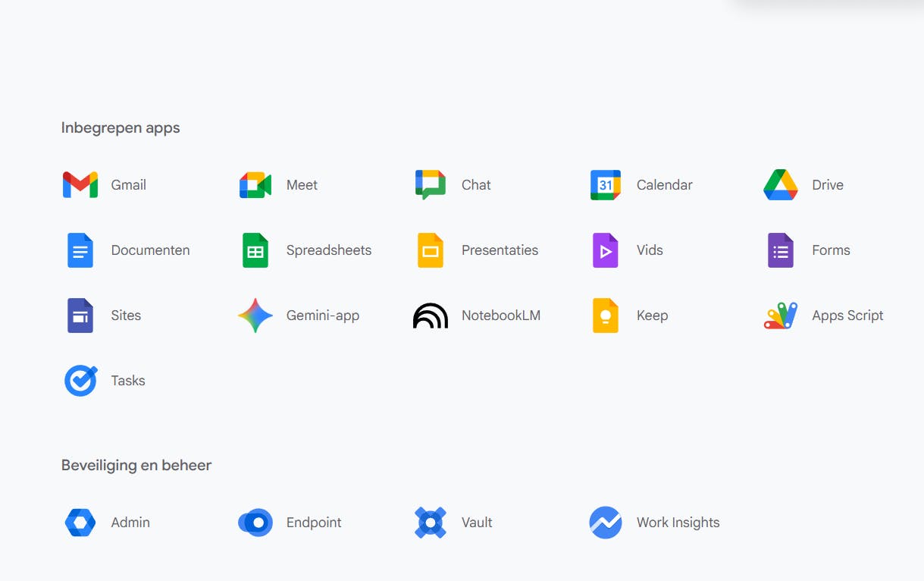Image resolution: width=924 pixels, height=581 pixels.
Task: Select the green Spreadsheets icon
Action: point(255,250)
